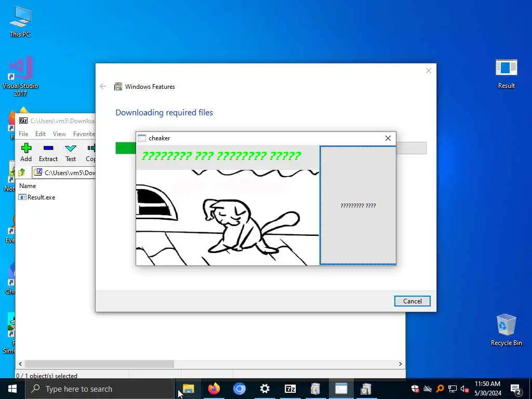Close the cheaker window
The image size is (532, 399).
coord(388,138)
